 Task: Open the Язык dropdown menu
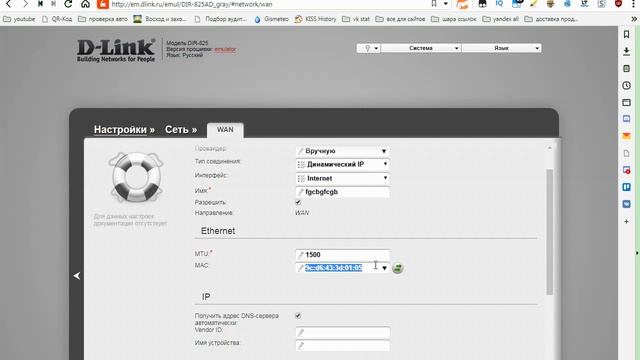coord(502,48)
